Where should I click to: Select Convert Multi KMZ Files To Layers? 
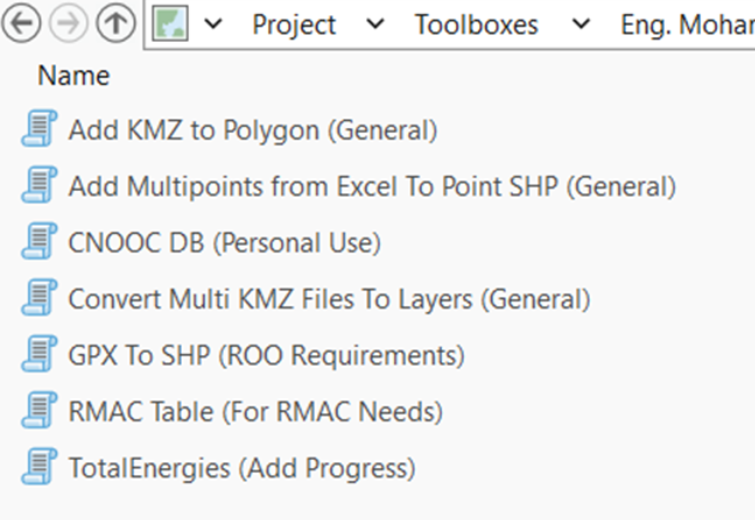tap(329, 299)
